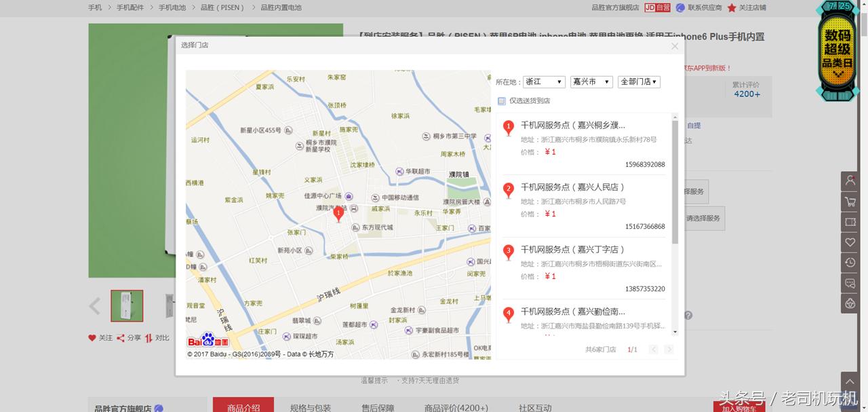Open the 浙江 province dropdown
The width and height of the screenshot is (868, 412).
click(x=544, y=81)
